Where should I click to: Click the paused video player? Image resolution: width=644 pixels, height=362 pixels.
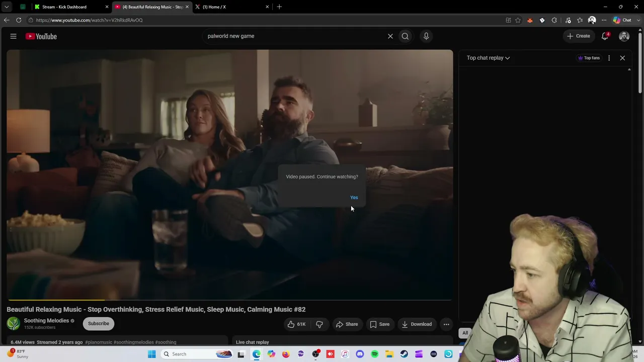(x=229, y=174)
